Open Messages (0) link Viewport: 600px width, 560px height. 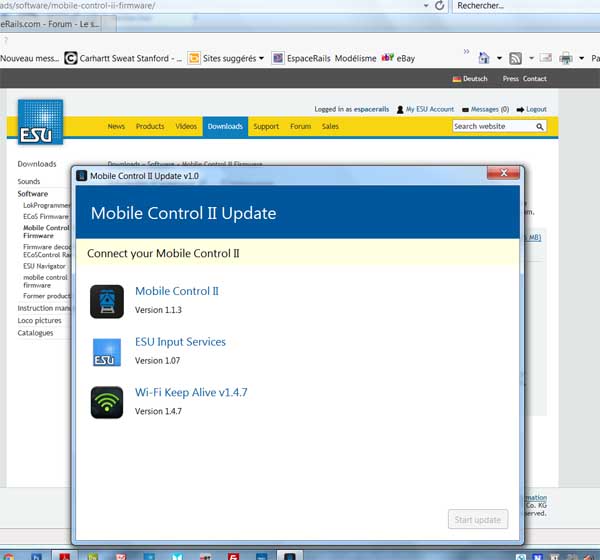pyautogui.click(x=486, y=109)
